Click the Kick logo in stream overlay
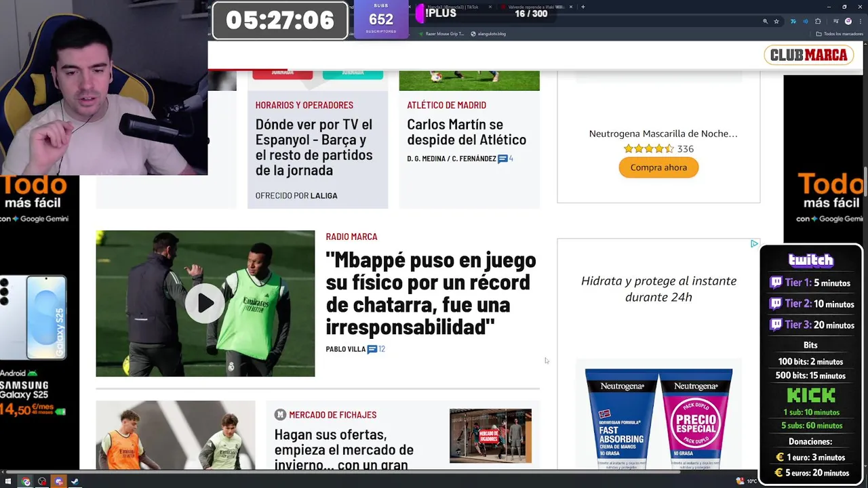 (810, 395)
